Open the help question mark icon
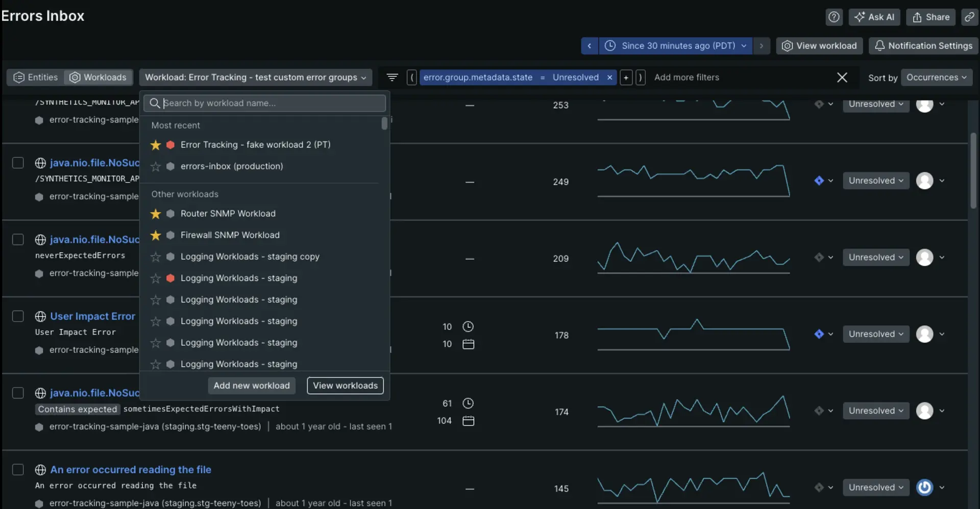The image size is (980, 509). pyautogui.click(x=834, y=17)
